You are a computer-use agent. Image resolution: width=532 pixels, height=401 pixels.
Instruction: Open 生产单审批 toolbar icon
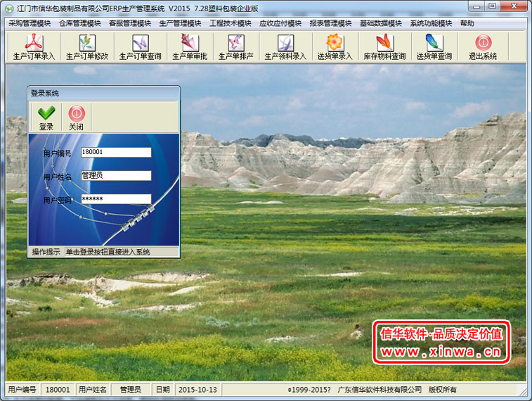click(x=190, y=47)
